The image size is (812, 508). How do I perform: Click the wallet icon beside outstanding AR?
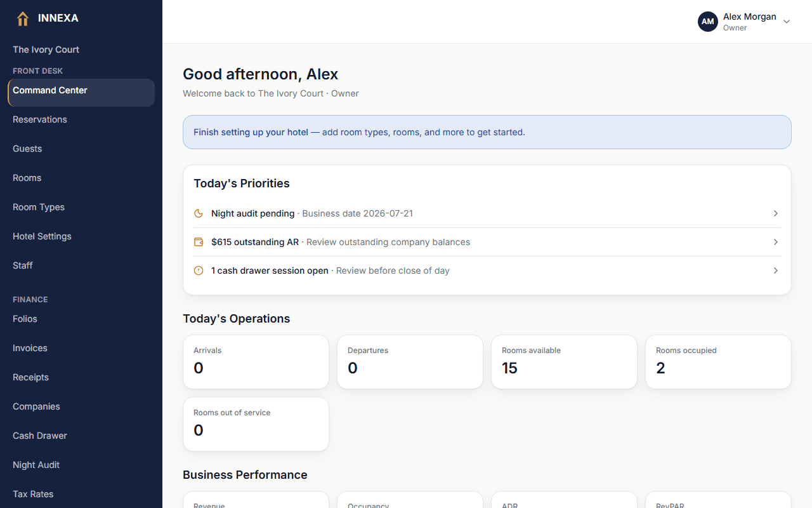coord(199,242)
